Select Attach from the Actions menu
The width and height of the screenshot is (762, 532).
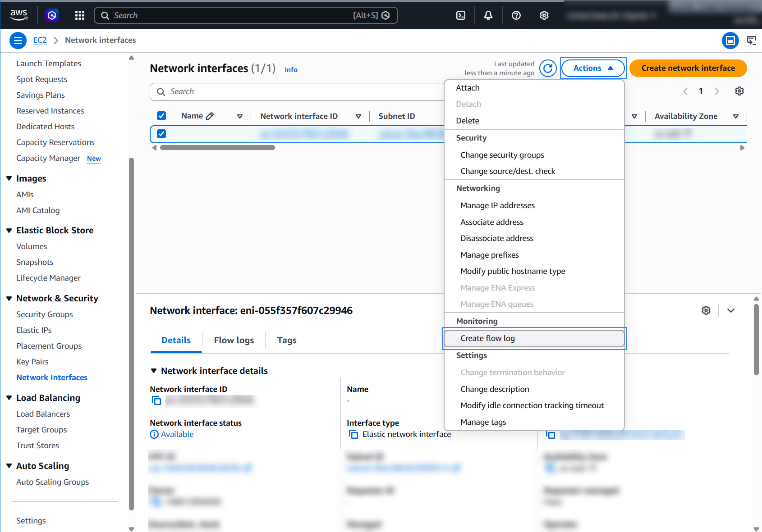[534, 88]
